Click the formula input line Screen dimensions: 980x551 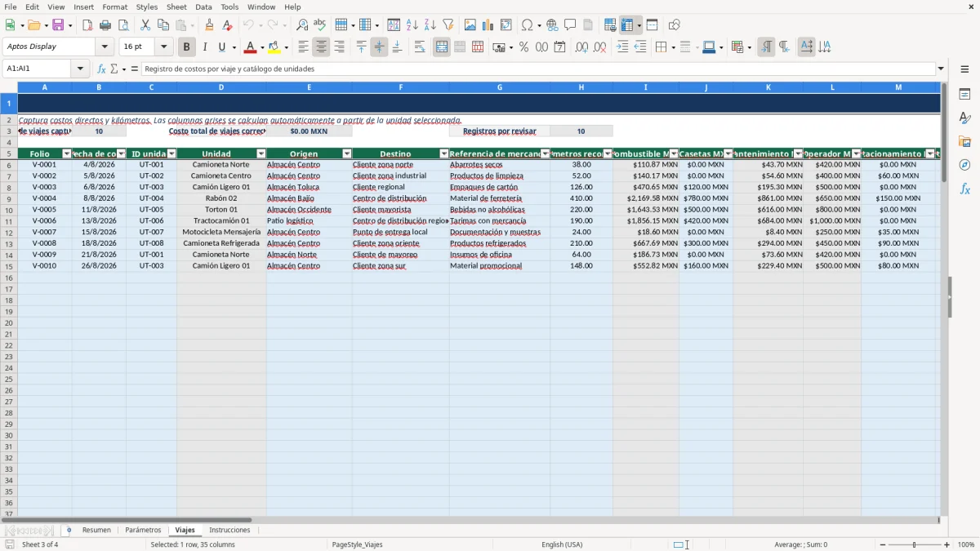click(x=538, y=69)
